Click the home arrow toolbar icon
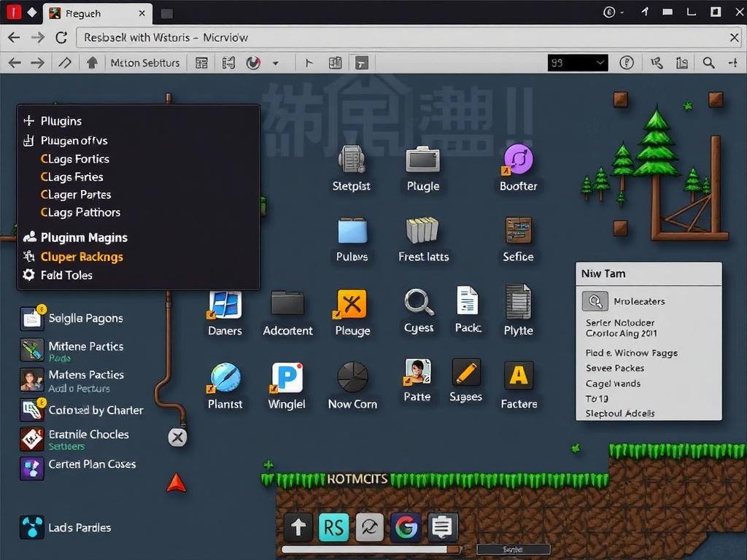The image size is (747, 560). tap(92, 63)
